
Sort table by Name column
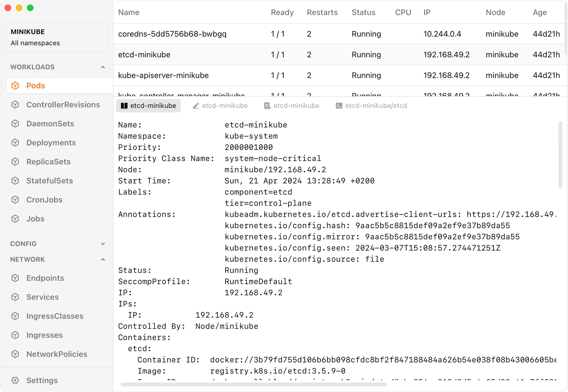(x=129, y=12)
